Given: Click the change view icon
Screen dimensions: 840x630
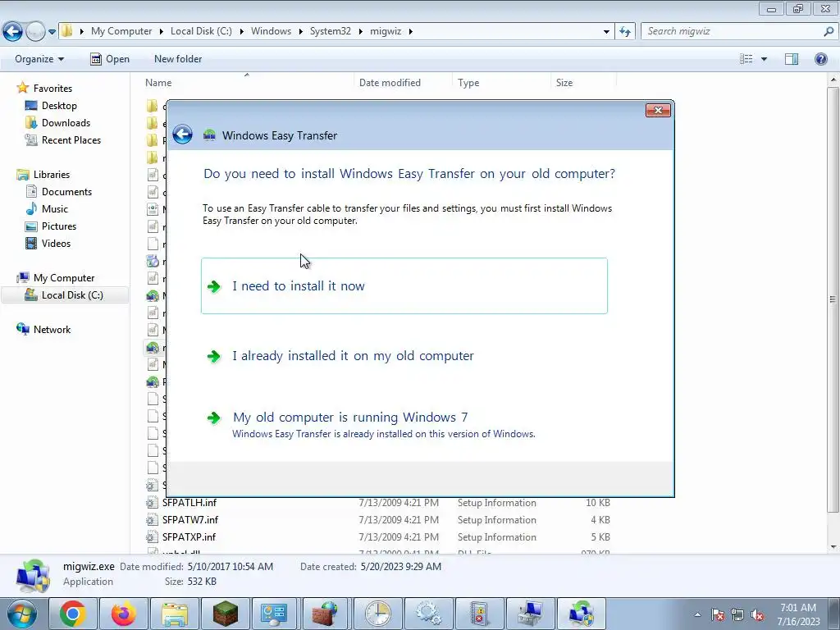Looking at the screenshot, I should (746, 59).
